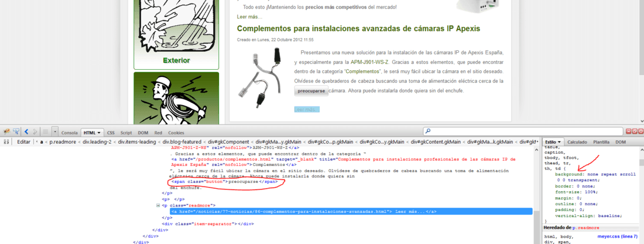Click the search magnifier icon

(428, 131)
